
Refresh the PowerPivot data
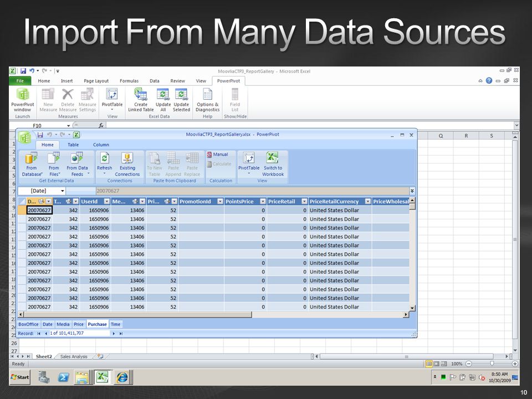[x=105, y=165]
